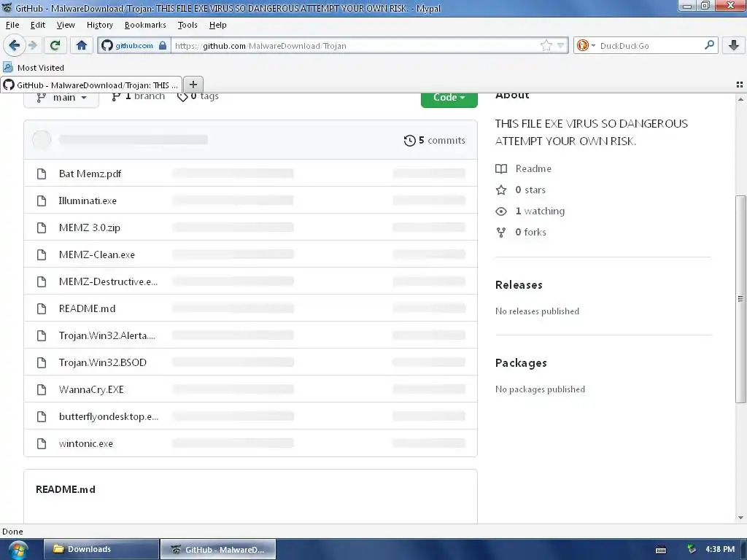The height and width of the screenshot is (560, 747).
Task: Open the 0 tags link
Action: coord(198,97)
